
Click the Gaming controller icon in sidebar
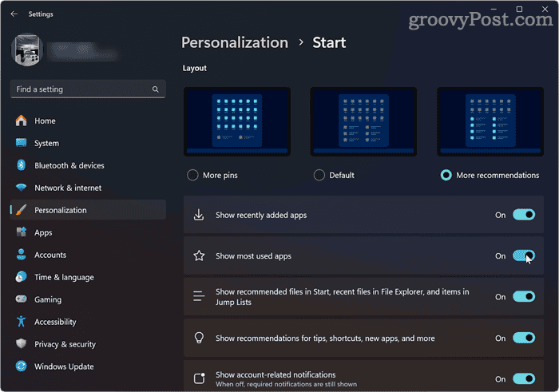[x=21, y=299]
